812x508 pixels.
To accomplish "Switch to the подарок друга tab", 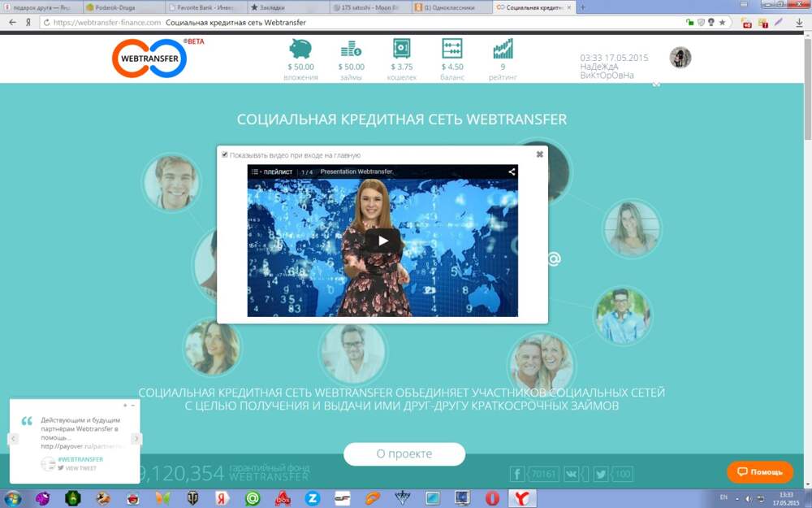I will pos(41,7).
